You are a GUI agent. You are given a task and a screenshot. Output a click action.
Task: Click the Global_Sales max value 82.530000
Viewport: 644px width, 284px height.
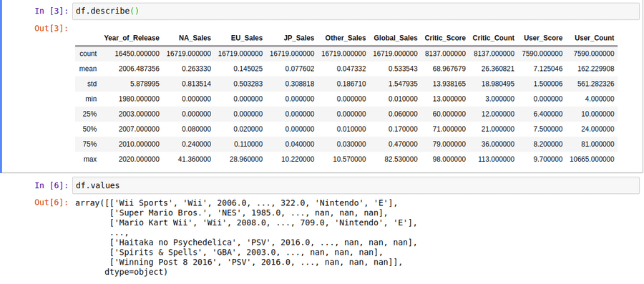coord(401,159)
